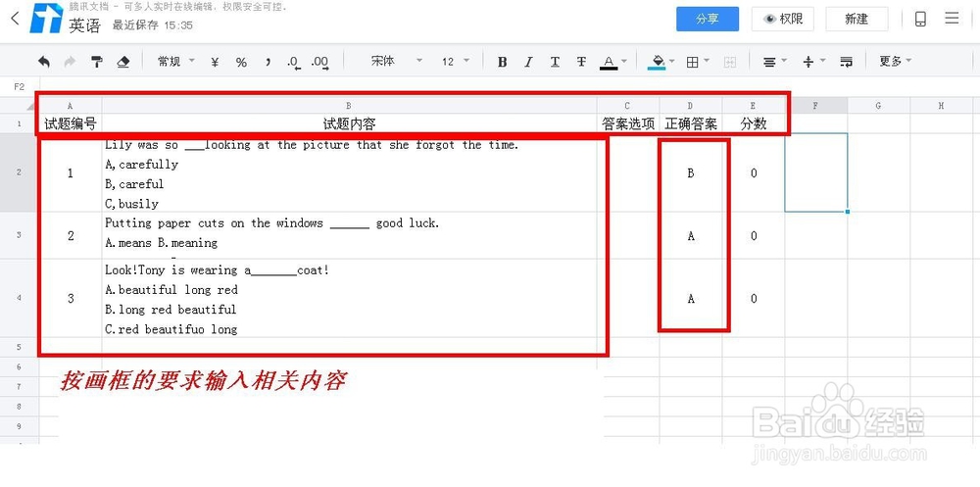Apply yuan currency format
The height and width of the screenshot is (487, 980).
pos(215,62)
